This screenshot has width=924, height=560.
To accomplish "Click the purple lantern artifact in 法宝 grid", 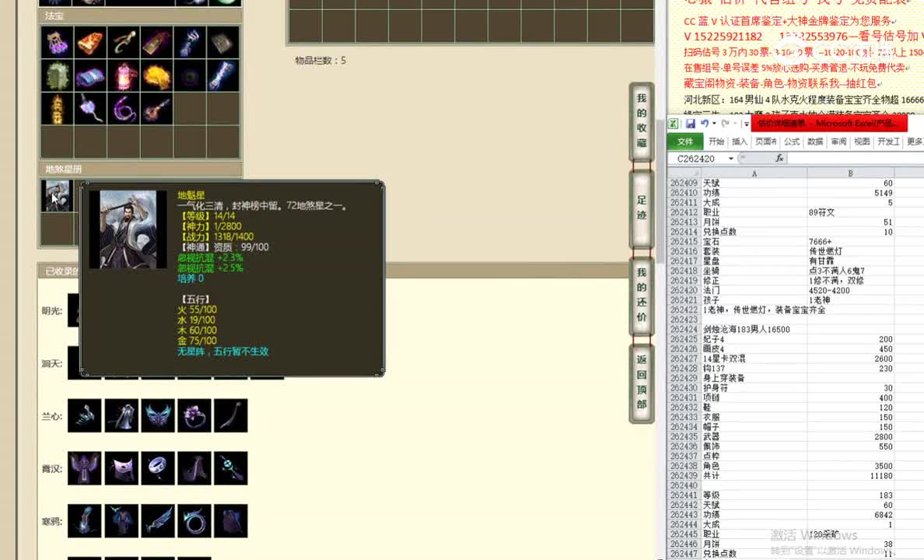I will pos(57,42).
